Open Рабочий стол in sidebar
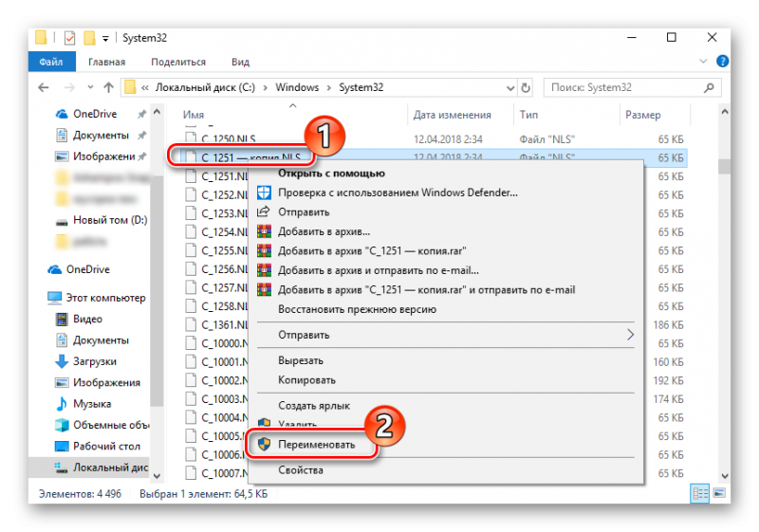759x532 pixels. (106, 447)
